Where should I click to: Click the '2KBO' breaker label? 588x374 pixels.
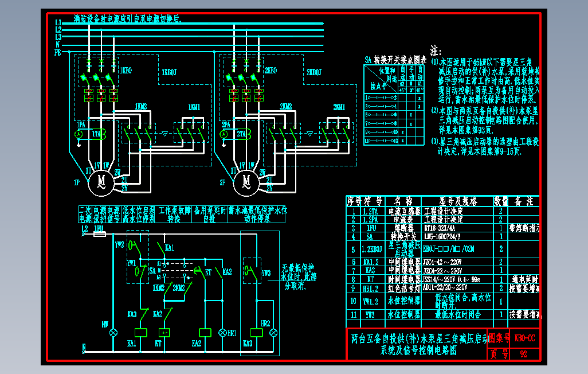[271, 71]
